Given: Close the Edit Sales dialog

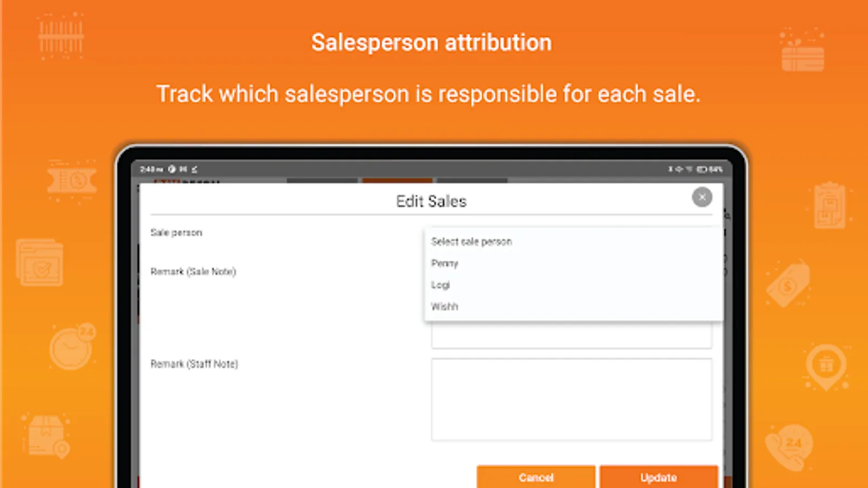Looking at the screenshot, I should point(702,197).
